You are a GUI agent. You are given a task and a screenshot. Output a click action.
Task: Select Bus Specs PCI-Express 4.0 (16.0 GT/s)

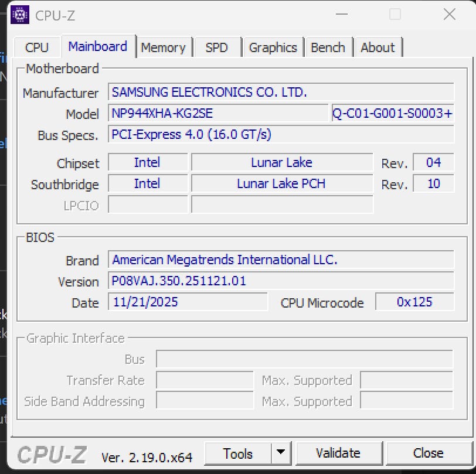click(x=281, y=134)
